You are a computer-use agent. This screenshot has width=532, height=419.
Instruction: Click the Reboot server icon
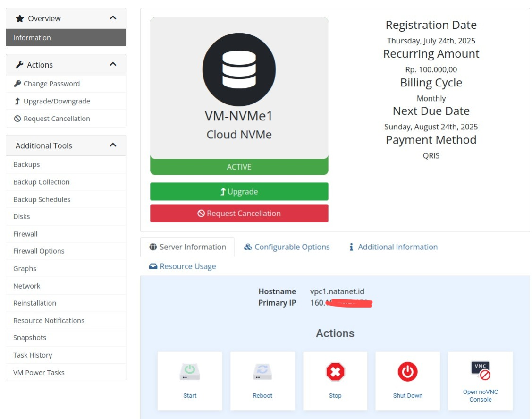(x=262, y=371)
